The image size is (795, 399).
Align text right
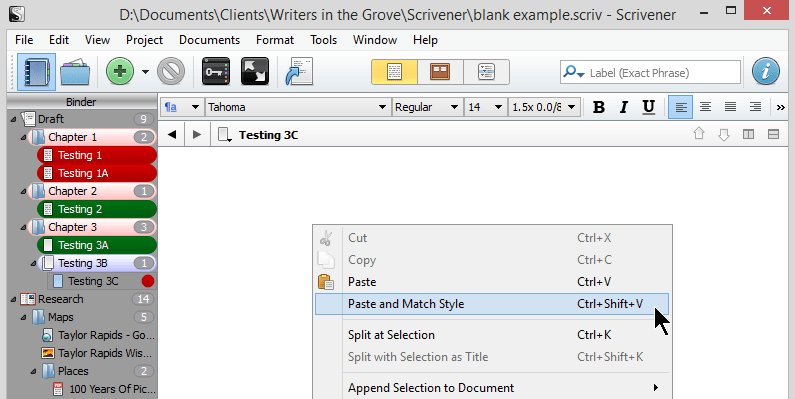pos(755,107)
